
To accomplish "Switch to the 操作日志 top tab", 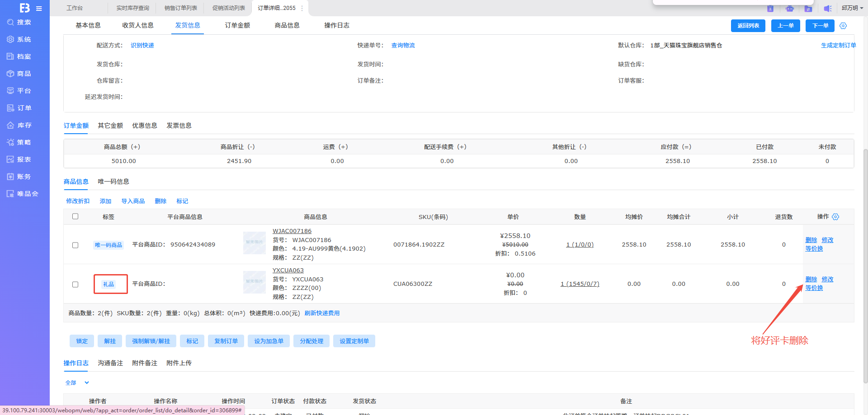I will point(336,25).
